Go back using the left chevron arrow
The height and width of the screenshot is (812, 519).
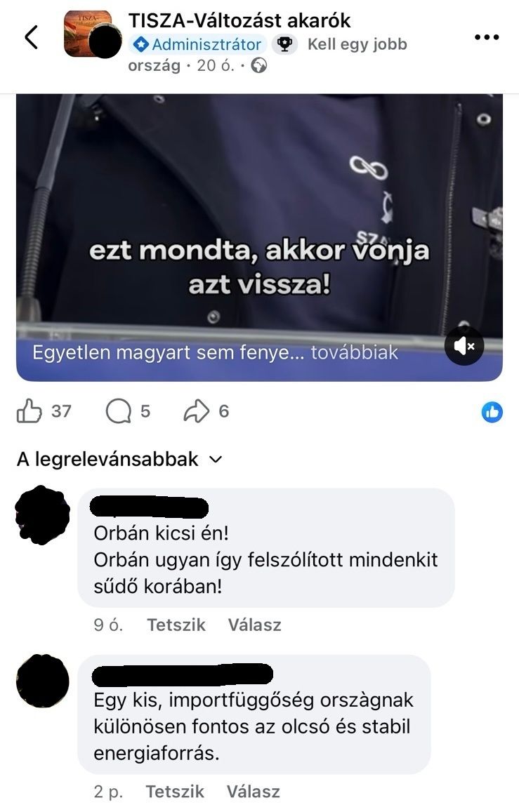point(32,37)
